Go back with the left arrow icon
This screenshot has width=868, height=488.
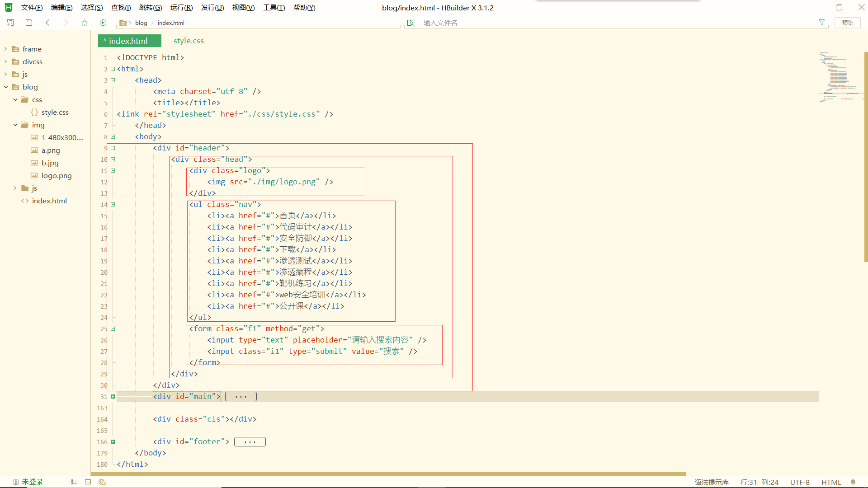[x=47, y=23]
